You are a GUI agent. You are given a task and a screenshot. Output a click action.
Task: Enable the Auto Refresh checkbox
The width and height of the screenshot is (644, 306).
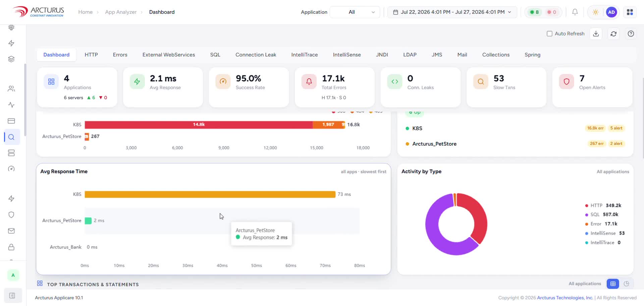(x=549, y=34)
